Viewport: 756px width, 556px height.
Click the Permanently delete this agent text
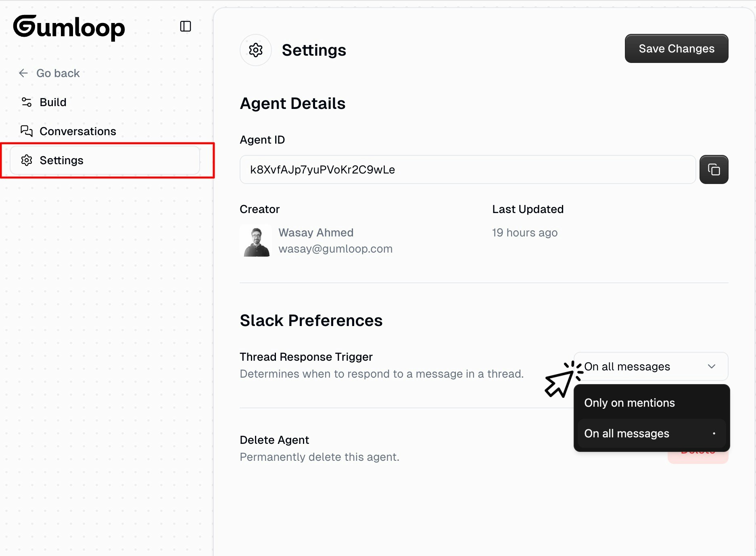pos(320,457)
